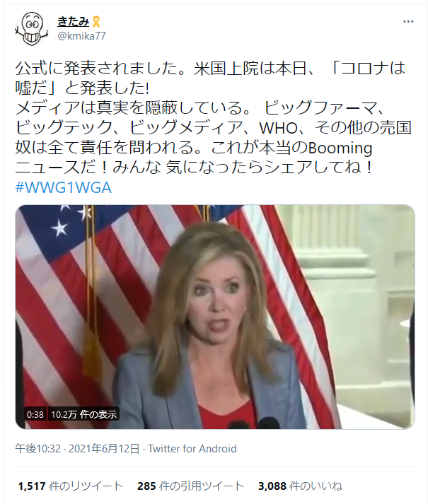Click the tweet body text

pos(214,118)
